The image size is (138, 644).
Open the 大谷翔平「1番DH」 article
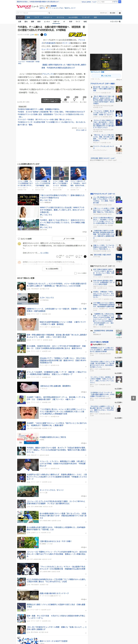[x=56, y=398]
